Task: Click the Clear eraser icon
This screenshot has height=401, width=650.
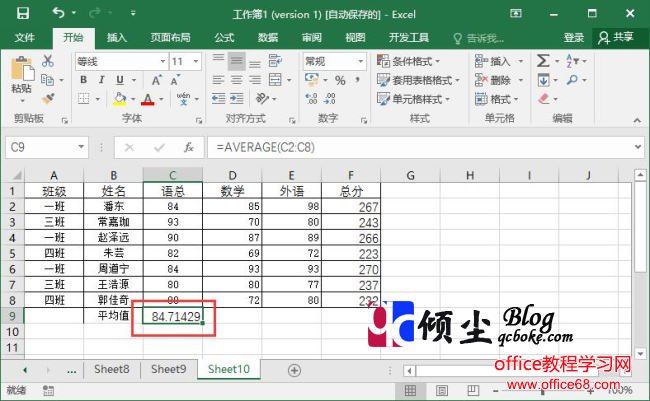Action: click(543, 99)
